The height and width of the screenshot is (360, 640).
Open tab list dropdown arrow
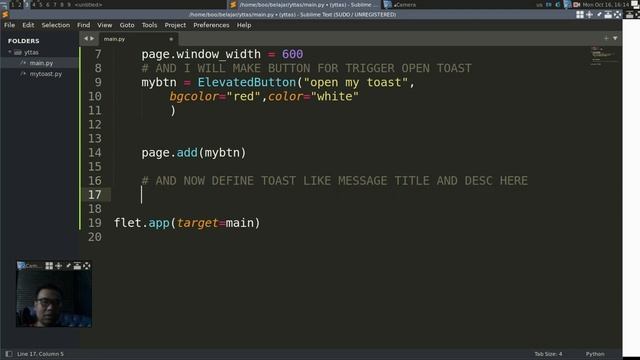(615, 38)
